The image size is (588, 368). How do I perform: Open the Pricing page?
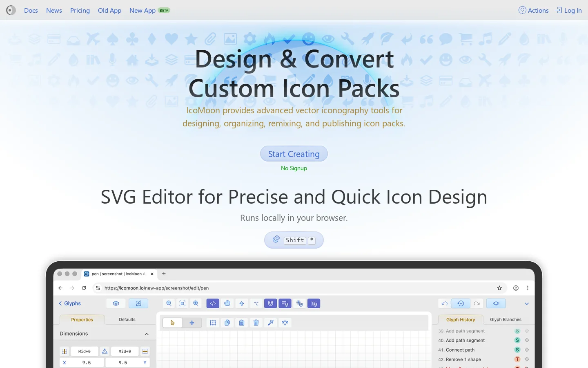80,10
